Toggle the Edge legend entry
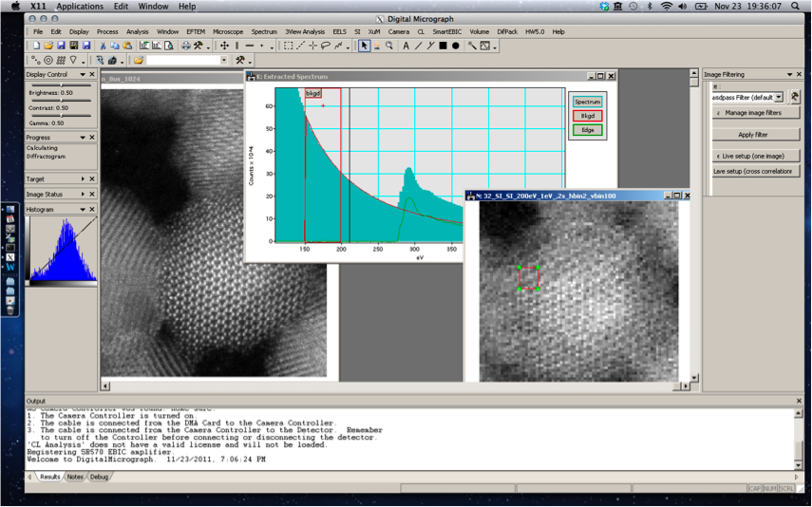 (x=587, y=130)
